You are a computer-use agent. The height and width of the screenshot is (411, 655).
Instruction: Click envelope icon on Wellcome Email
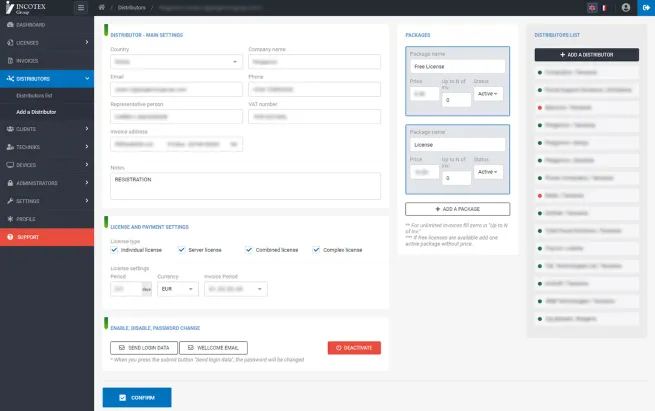[x=190, y=348]
